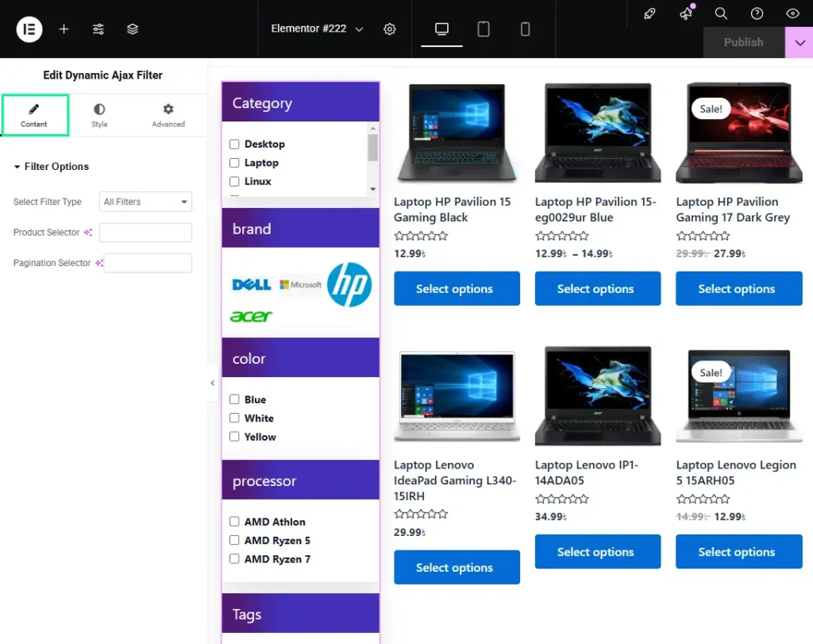Open the Advanced tab

(x=168, y=115)
